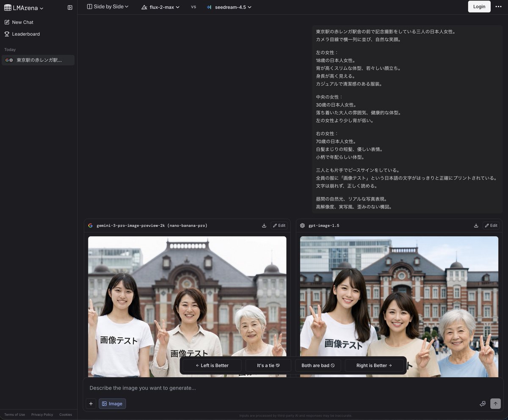This screenshot has height=420, width=508.
Task: Click the prompt line 右の女性：
Action: (x=327, y=134)
